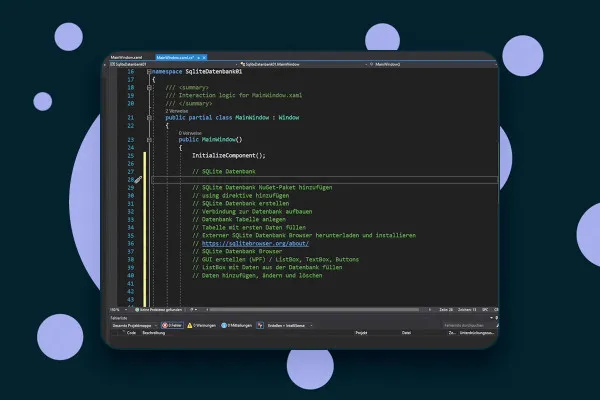Collapse the namespace SqliteDatenbank01 block
The image size is (600, 400).
pos(149,72)
